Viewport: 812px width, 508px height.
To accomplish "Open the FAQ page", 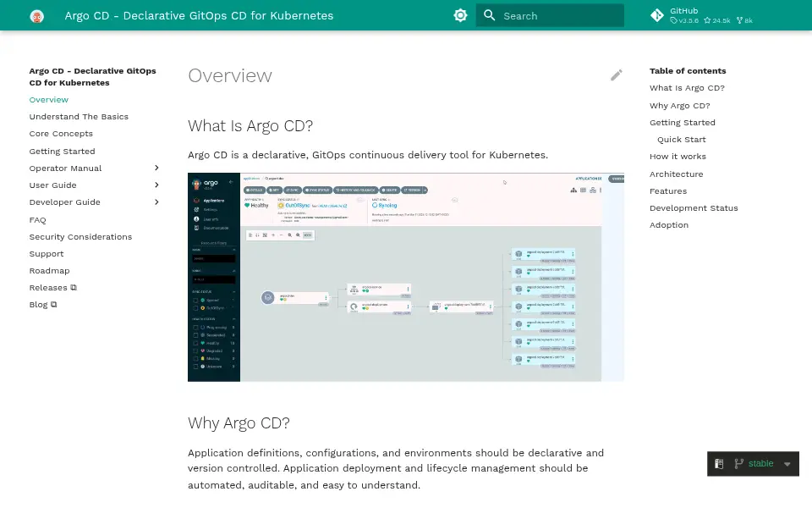I will click(38, 220).
